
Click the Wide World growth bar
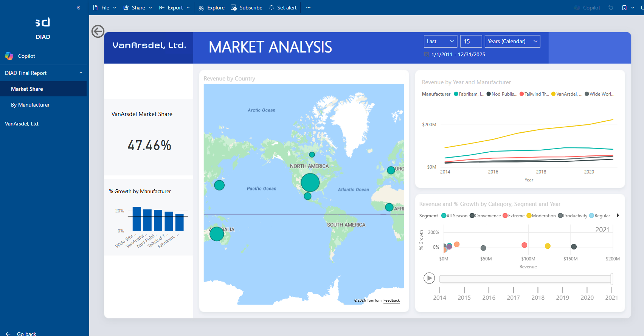[137, 219]
